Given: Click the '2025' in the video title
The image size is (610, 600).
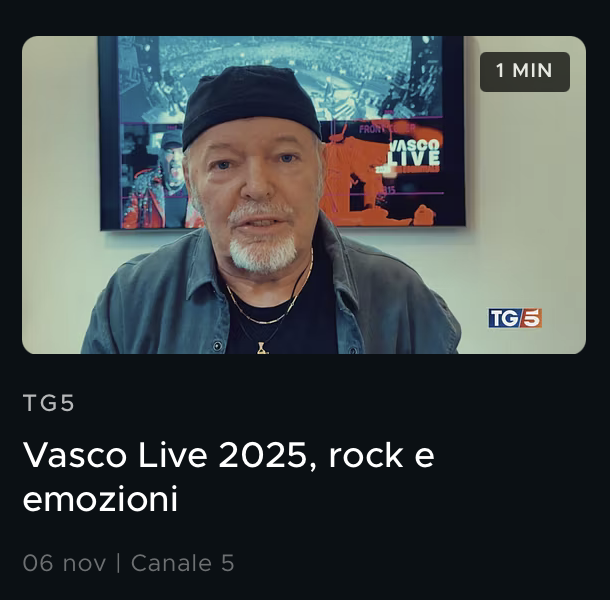Looking at the screenshot, I should click(x=263, y=455).
